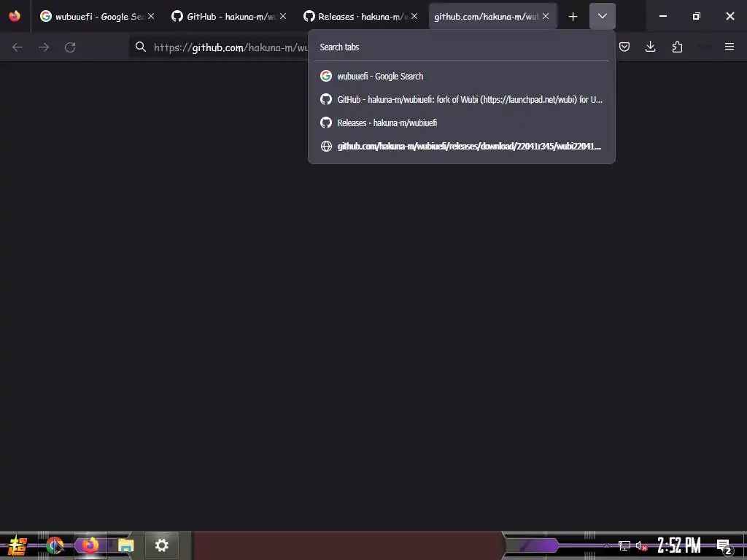Collapse the list all tabs chevron

tap(602, 16)
